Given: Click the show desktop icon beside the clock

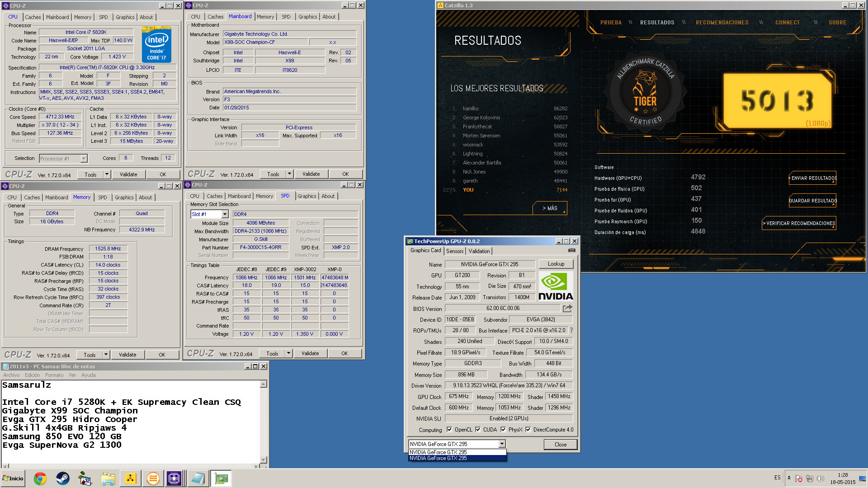Looking at the screenshot, I should click(x=863, y=479).
